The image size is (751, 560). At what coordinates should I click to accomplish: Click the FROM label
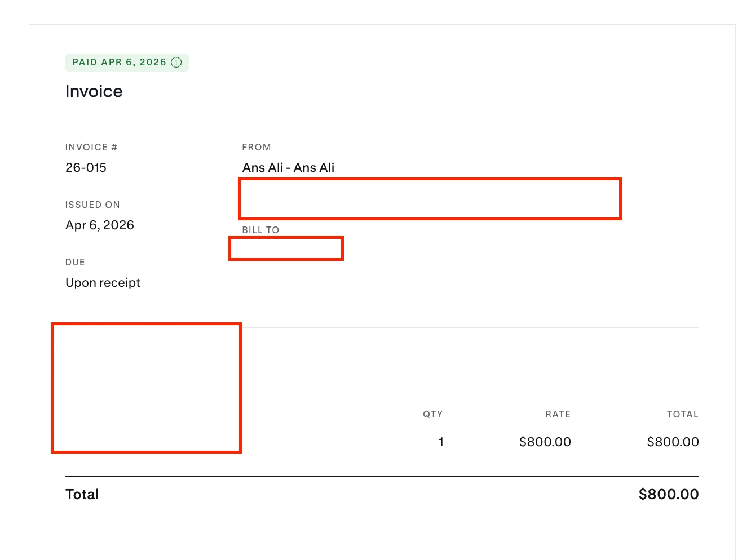(x=257, y=147)
